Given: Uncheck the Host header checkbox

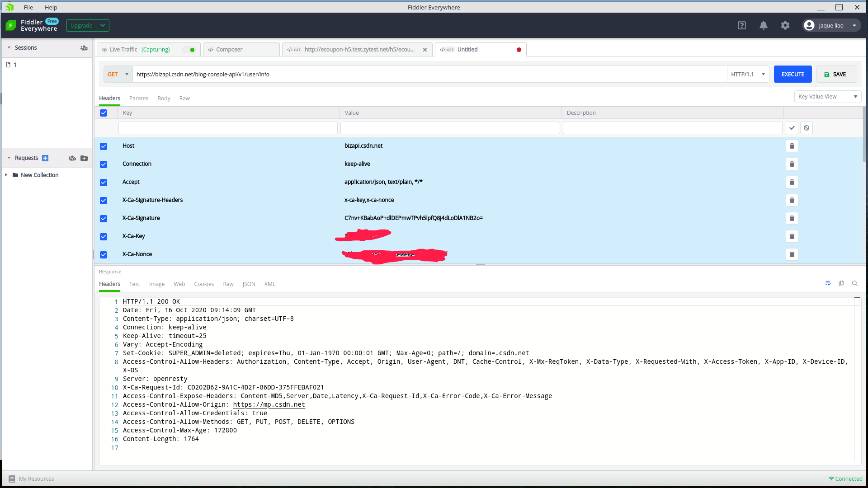Looking at the screenshot, I should (x=104, y=146).
